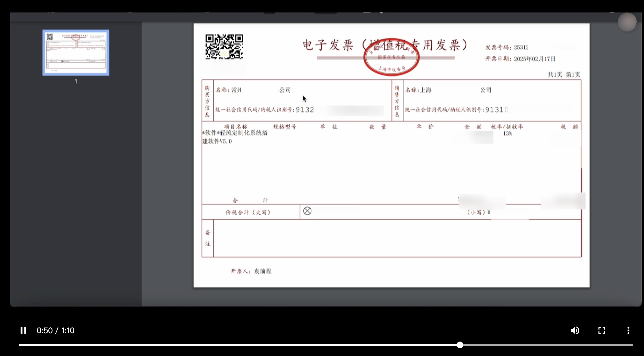Click the red tax bureau seal stamp
Image resolution: width=644 pixels, height=356 pixels.
click(392, 57)
